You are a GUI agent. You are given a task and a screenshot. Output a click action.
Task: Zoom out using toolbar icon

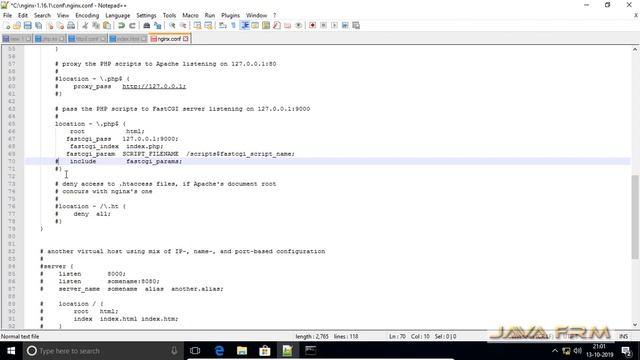pos(183,25)
